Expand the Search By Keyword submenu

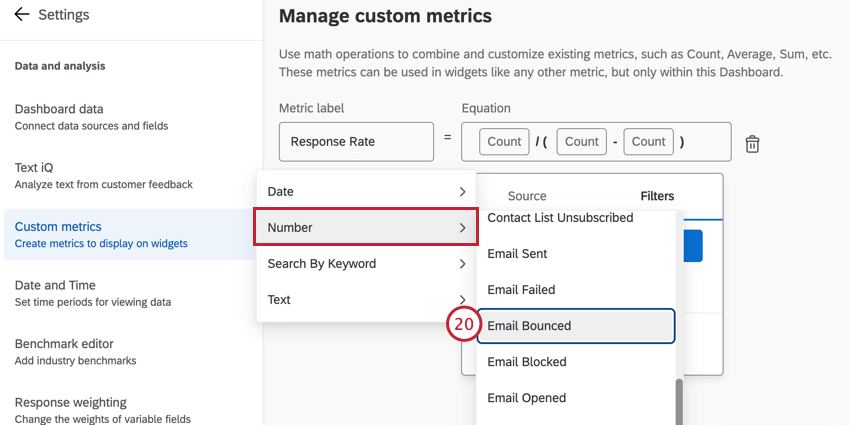[x=366, y=264]
